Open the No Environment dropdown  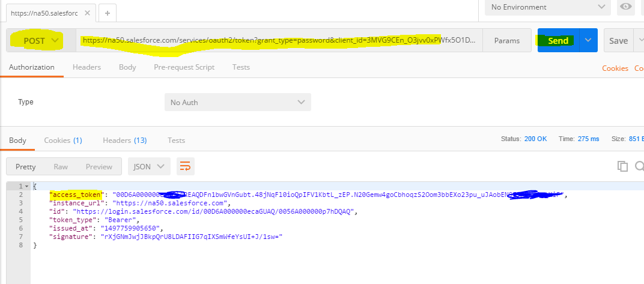pyautogui.click(x=547, y=7)
